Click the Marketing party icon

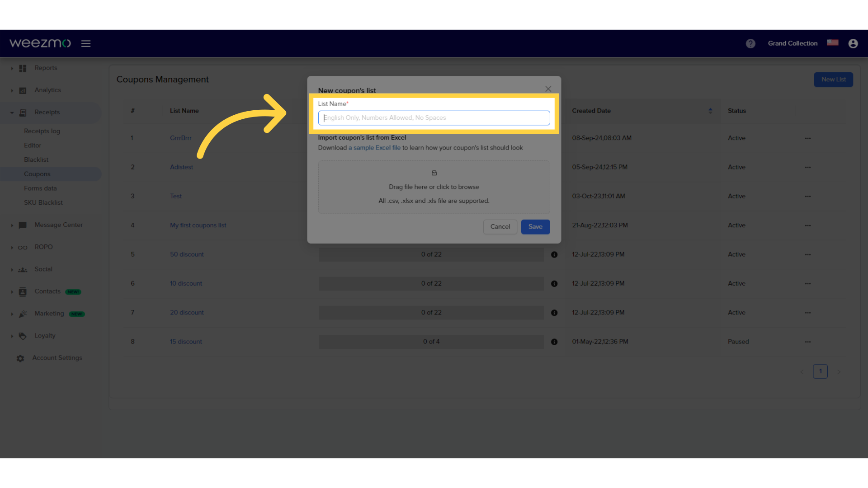pos(23,314)
